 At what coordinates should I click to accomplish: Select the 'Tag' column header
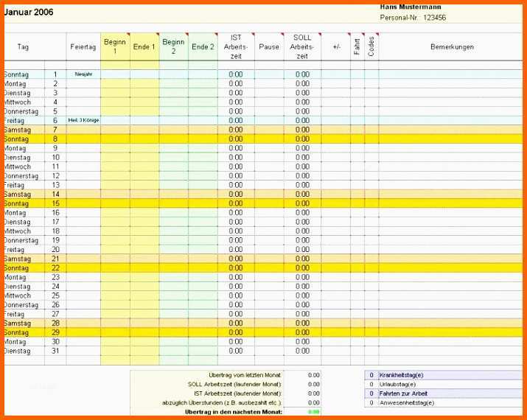(x=23, y=46)
